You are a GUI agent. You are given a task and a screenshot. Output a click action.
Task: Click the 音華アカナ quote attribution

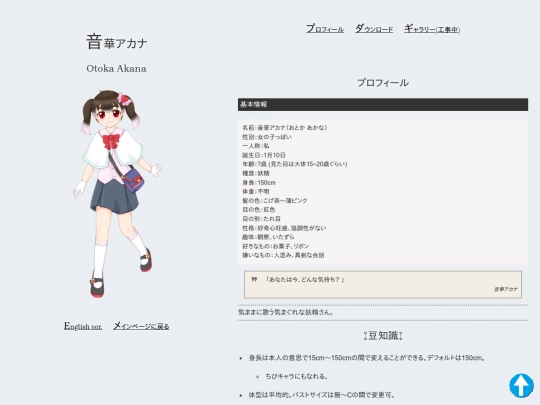point(506,289)
